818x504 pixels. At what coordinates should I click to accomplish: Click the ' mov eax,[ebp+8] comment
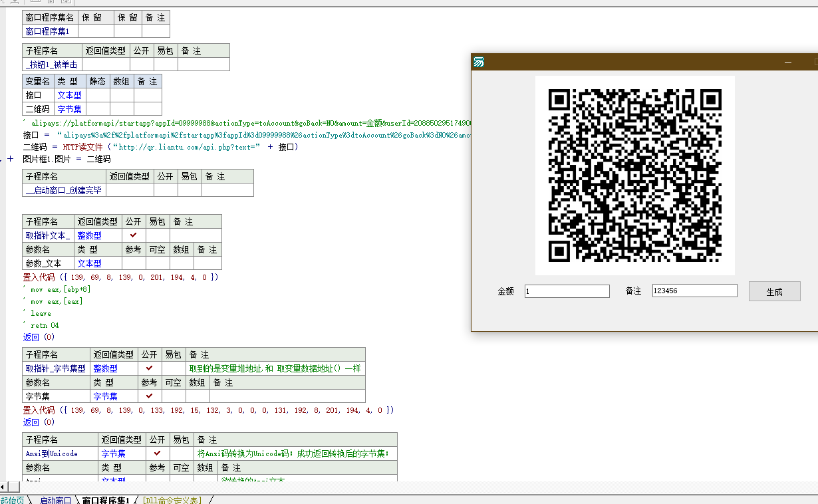pos(57,289)
